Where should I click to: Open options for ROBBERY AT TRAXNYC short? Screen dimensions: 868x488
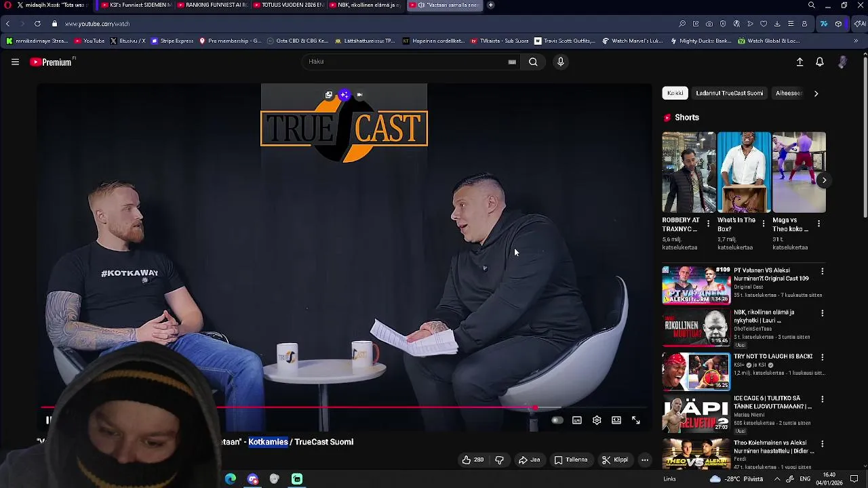click(709, 223)
